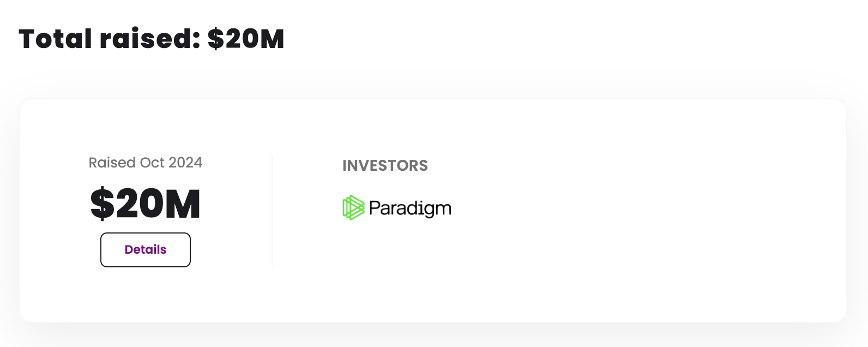Click the Paradigm investor name text
Image resolution: width=868 pixels, height=347 pixels.
pyautogui.click(x=410, y=208)
